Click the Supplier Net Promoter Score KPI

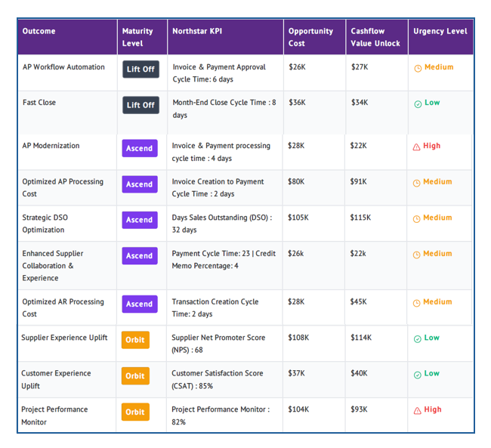[x=218, y=344]
